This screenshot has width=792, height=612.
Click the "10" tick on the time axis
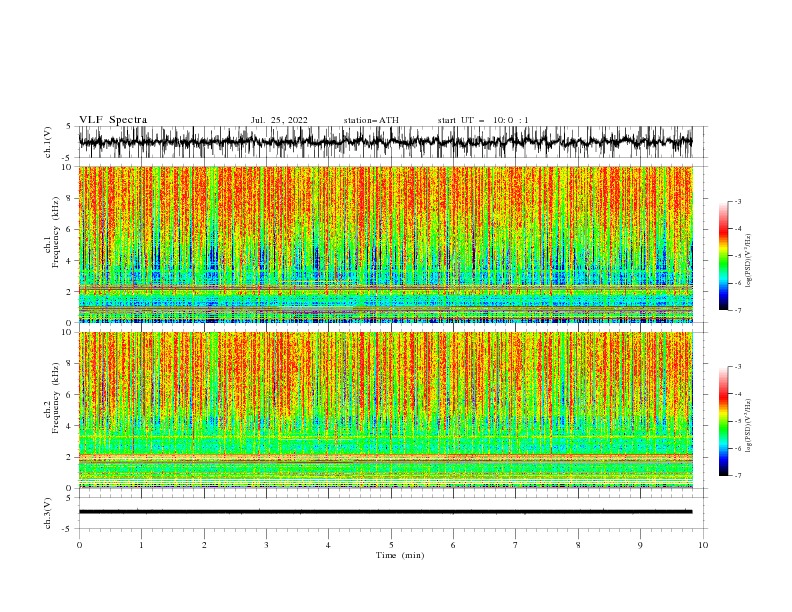tap(703, 545)
